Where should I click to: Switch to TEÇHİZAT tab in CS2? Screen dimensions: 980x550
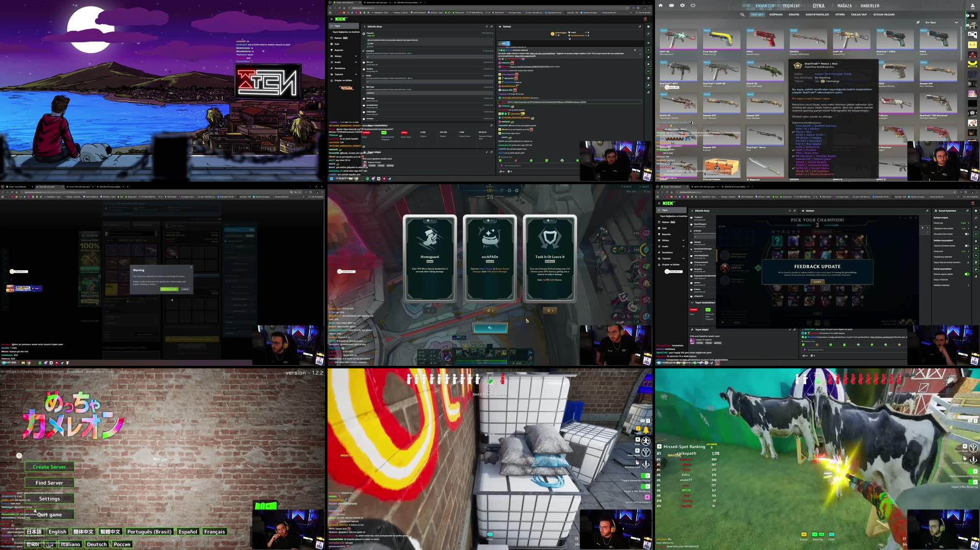tap(791, 6)
